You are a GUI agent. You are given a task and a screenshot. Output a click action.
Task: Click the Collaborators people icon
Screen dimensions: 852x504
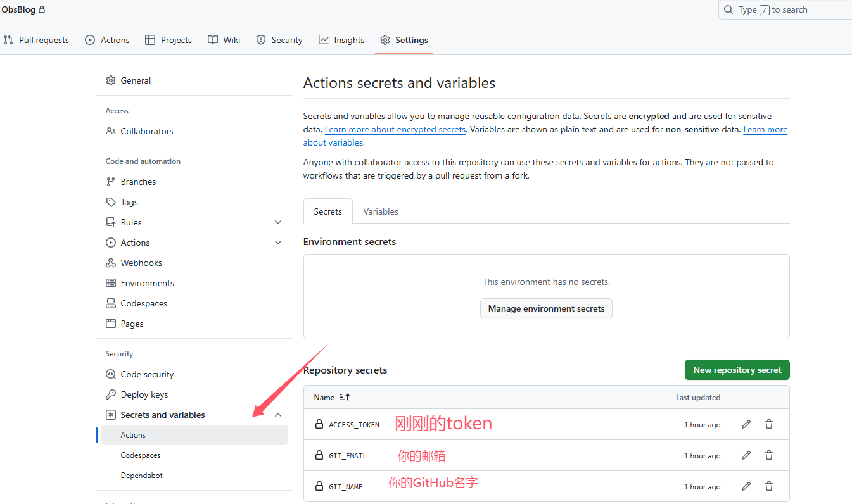(111, 131)
